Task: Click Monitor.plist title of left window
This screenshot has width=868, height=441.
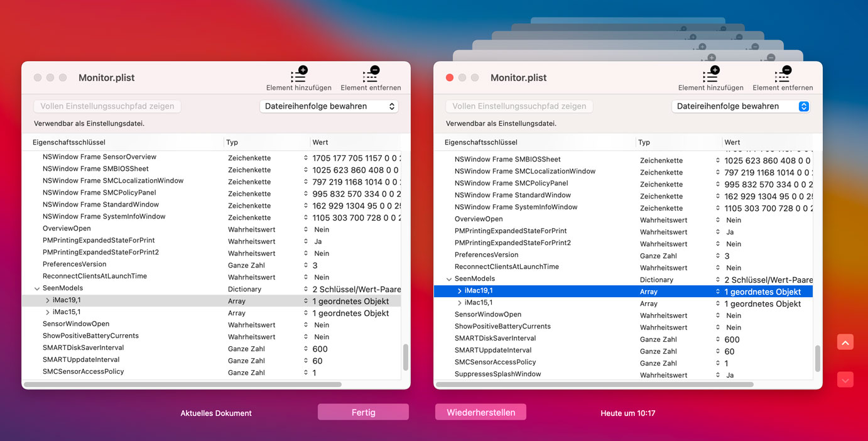Action: coord(107,78)
